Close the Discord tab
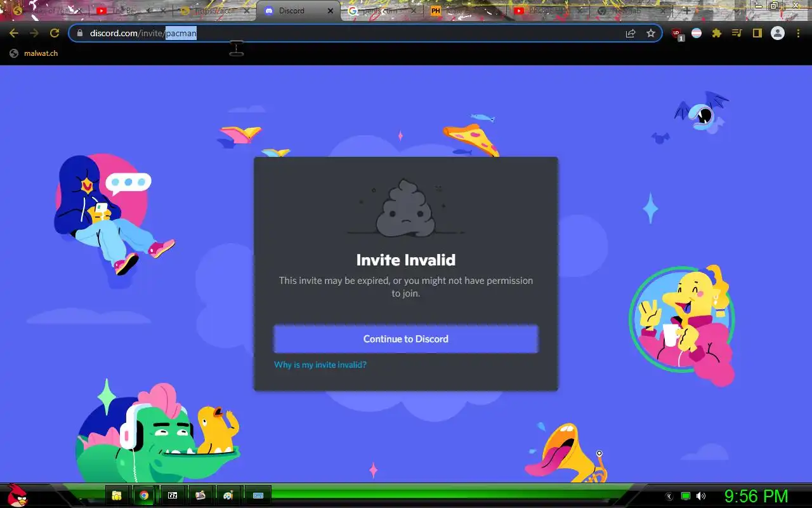The width and height of the screenshot is (812, 508). click(331, 11)
